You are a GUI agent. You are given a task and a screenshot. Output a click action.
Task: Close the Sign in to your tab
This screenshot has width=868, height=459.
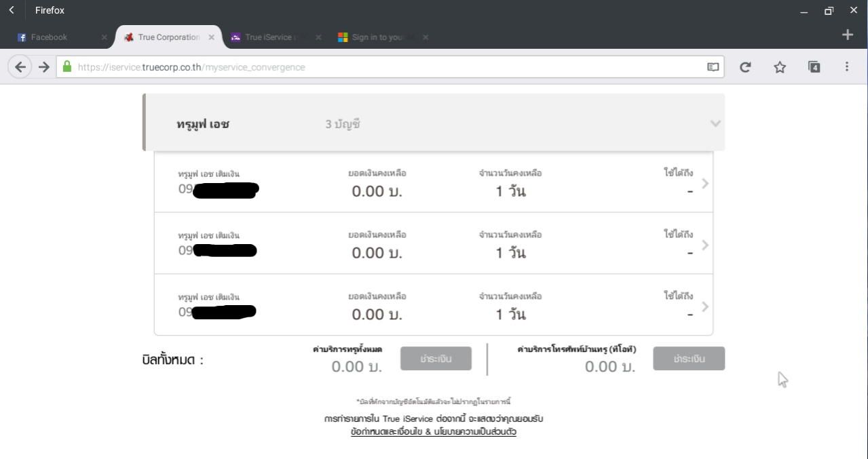coord(426,37)
